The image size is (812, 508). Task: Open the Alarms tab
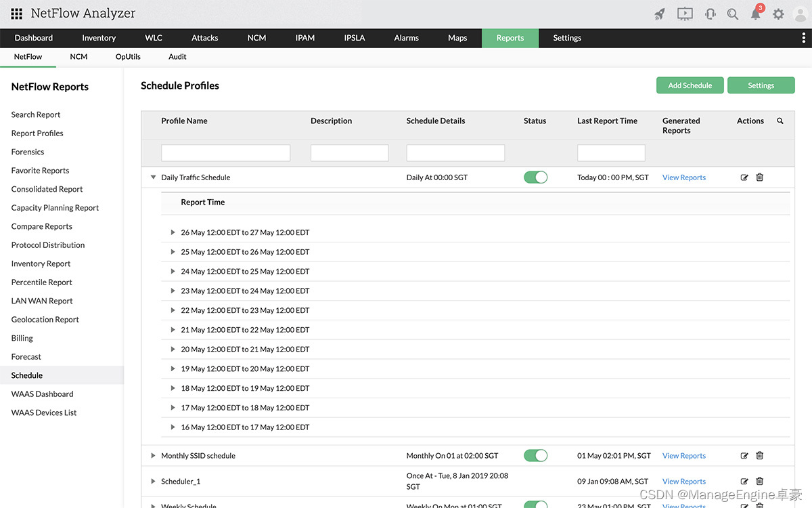coord(407,38)
